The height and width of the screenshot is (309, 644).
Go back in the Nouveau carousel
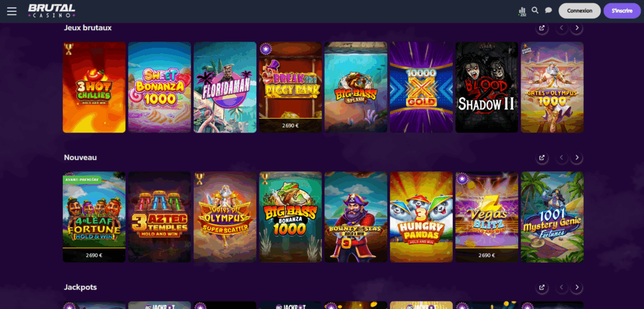pyautogui.click(x=562, y=158)
